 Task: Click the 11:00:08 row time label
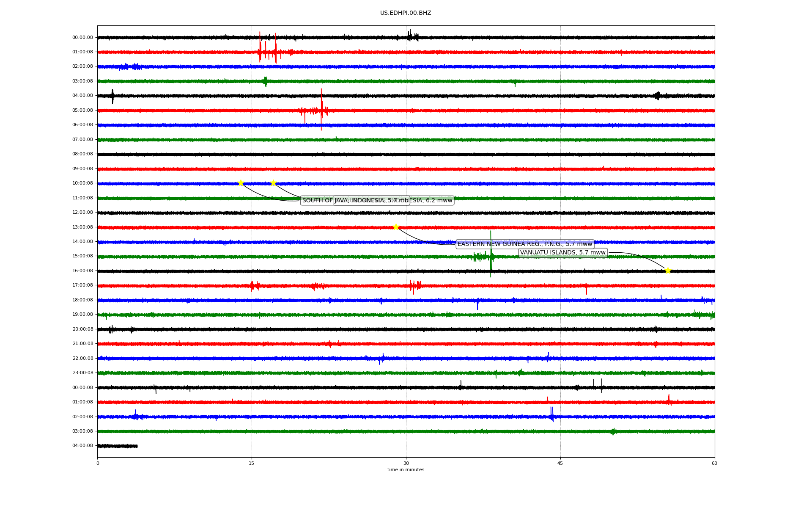click(82, 198)
